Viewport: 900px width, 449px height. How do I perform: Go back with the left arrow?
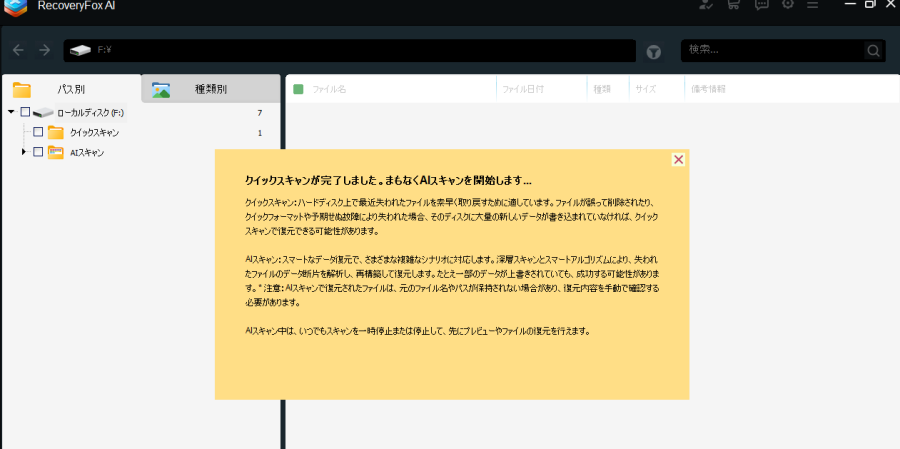point(18,51)
